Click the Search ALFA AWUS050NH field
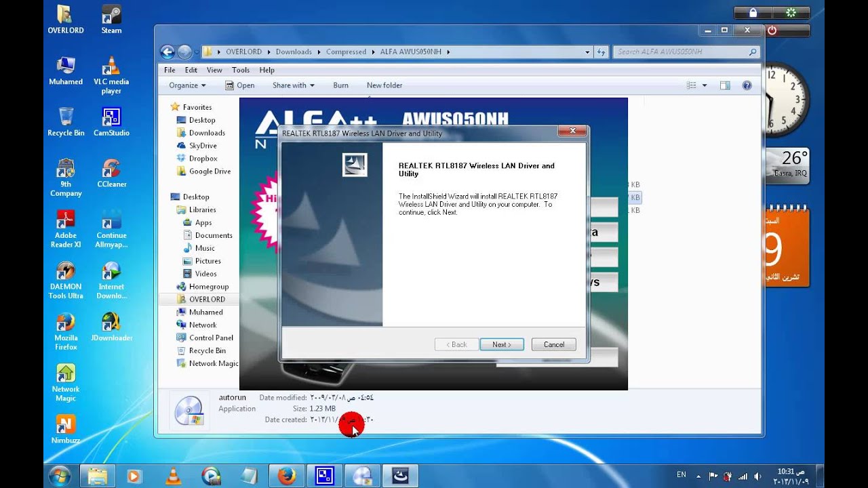The image size is (868, 488). (x=686, y=52)
